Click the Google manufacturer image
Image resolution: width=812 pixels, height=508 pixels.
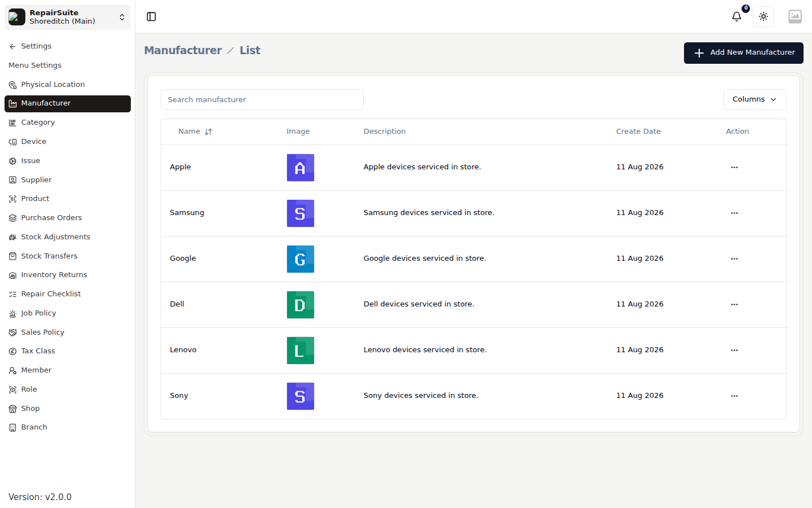point(301,259)
